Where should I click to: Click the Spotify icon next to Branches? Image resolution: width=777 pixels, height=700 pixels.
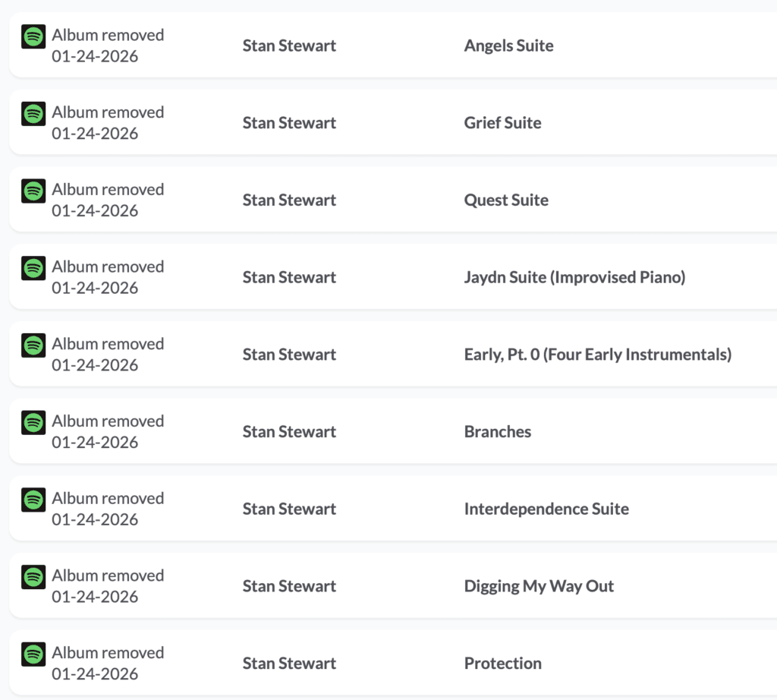click(33, 422)
